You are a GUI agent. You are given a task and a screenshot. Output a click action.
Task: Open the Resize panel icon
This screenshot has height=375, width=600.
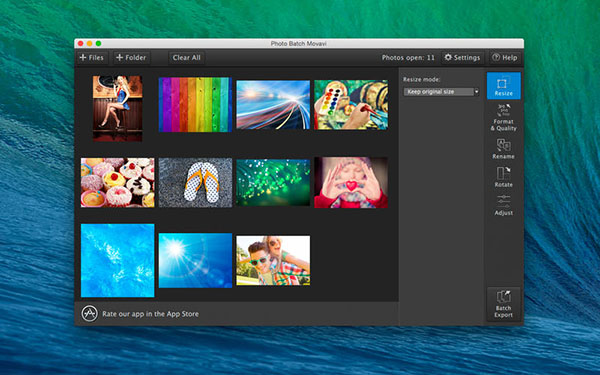(504, 86)
